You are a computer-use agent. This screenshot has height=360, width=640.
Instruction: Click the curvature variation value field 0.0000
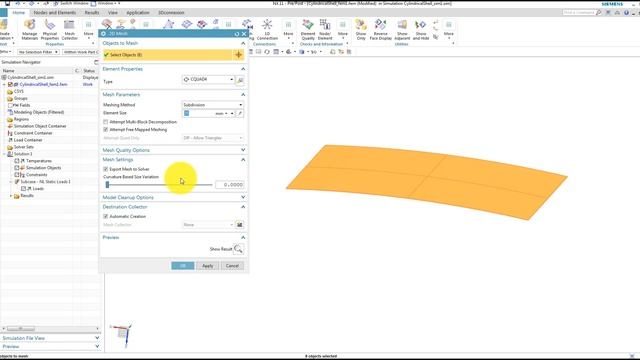pos(230,185)
